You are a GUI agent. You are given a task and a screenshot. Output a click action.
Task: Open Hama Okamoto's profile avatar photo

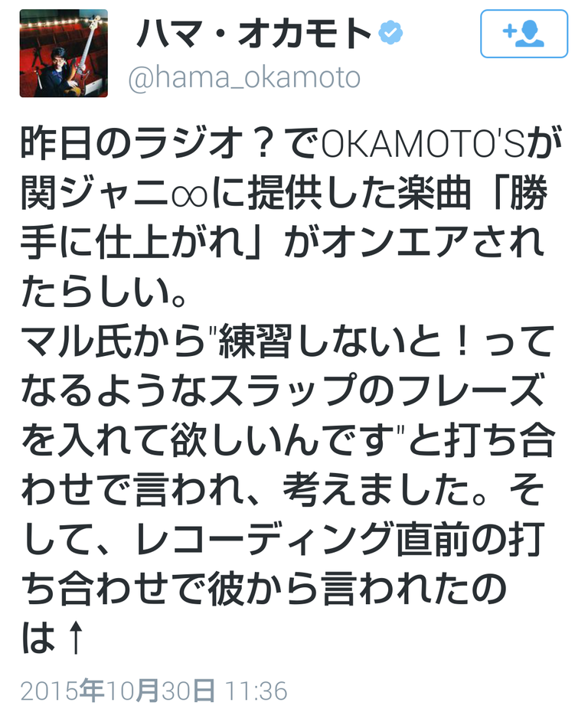64,53
